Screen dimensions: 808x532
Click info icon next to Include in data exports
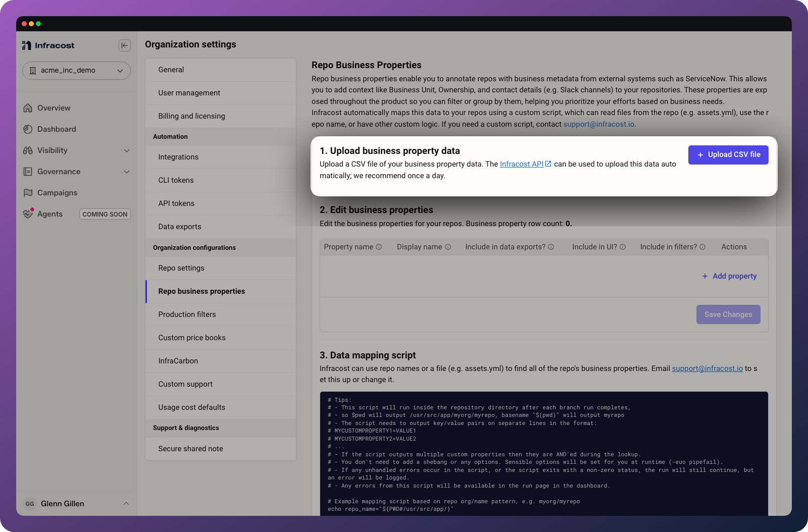pyautogui.click(x=551, y=247)
